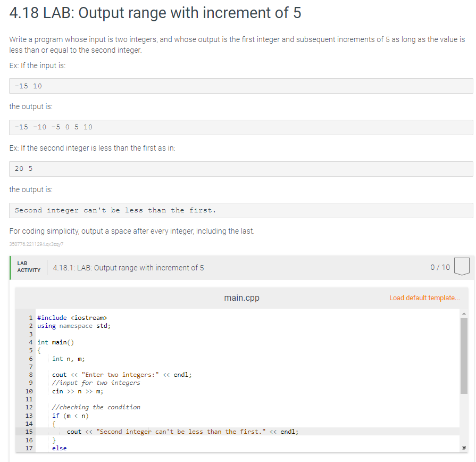
Task: Click the editor scrollbar up arrow
Action: 464,313
